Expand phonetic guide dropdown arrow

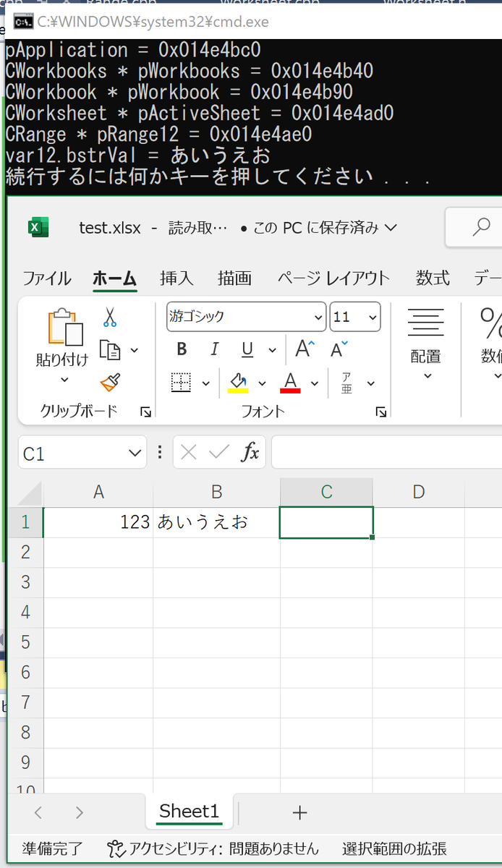(370, 383)
